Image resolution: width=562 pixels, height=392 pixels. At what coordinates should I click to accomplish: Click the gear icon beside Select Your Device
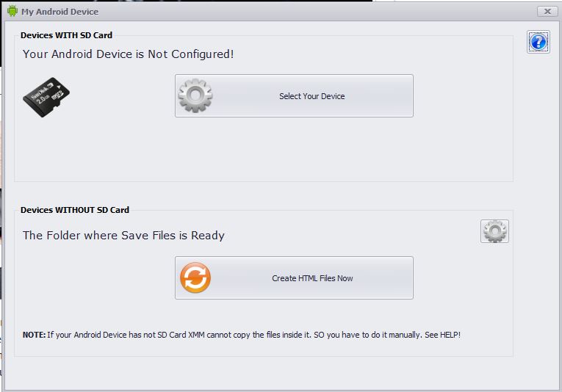tap(195, 96)
